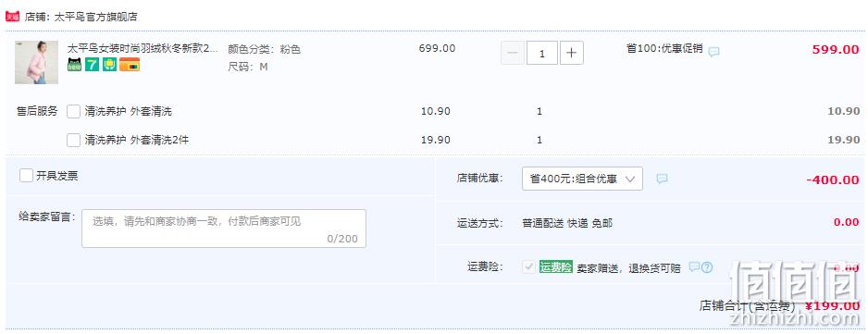The height and width of the screenshot is (334, 868).
Task: Focus the 给卖家留言 message text box
Action: click(x=224, y=229)
